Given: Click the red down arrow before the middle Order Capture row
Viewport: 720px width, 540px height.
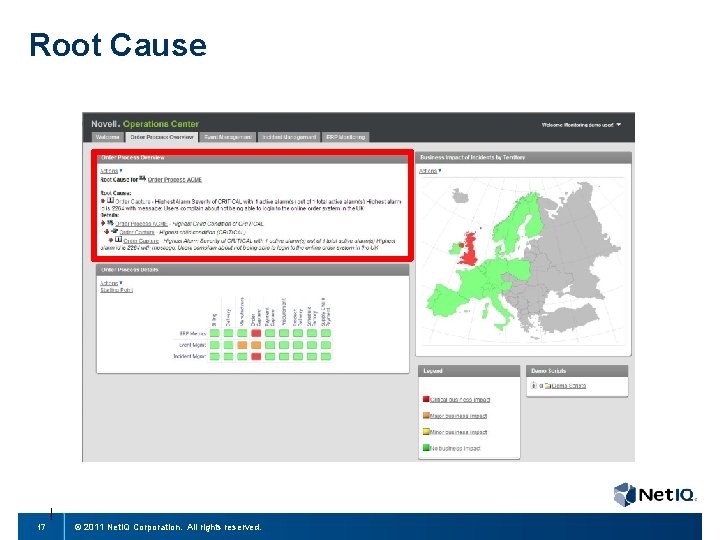Looking at the screenshot, I should (x=107, y=232).
